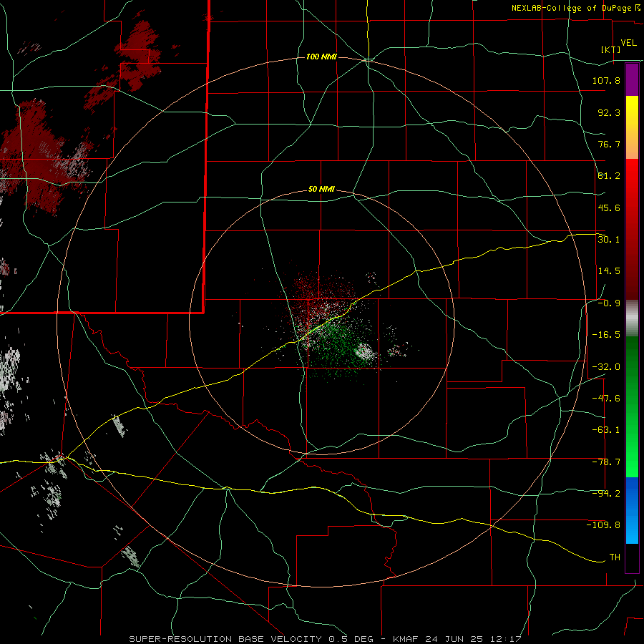Click the -47.6 velocity legend value
Viewport: 644px width, 644px height.
point(606,399)
